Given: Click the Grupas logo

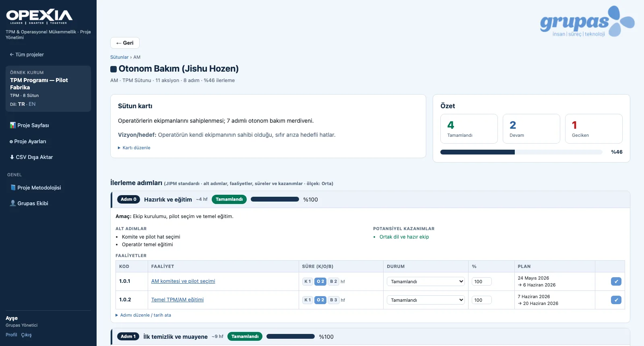Looking at the screenshot, I should click(x=587, y=22).
